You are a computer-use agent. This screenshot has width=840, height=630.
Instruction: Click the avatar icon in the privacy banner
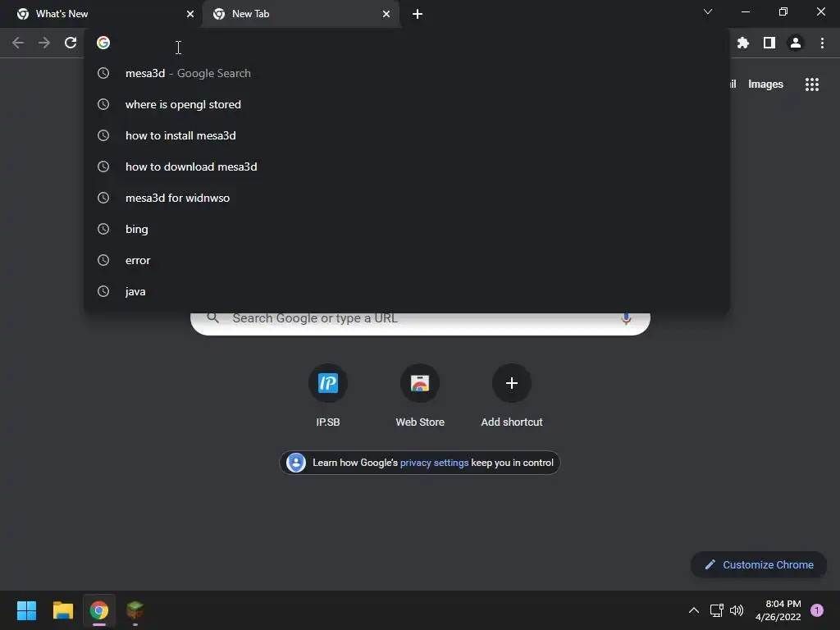(x=295, y=463)
